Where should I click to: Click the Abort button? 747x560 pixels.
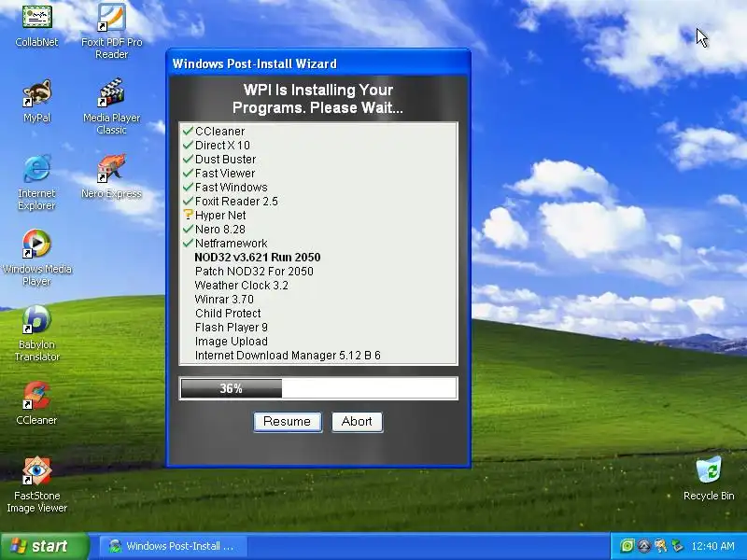point(357,422)
